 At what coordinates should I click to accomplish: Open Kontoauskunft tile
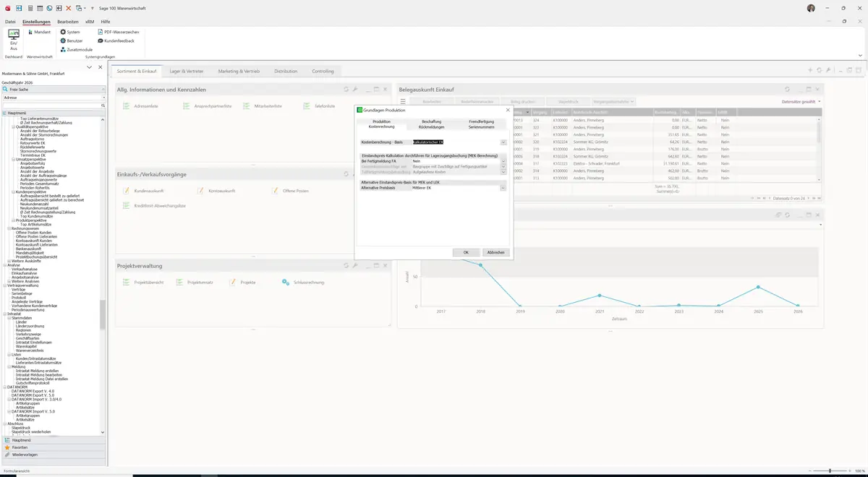[216, 190]
